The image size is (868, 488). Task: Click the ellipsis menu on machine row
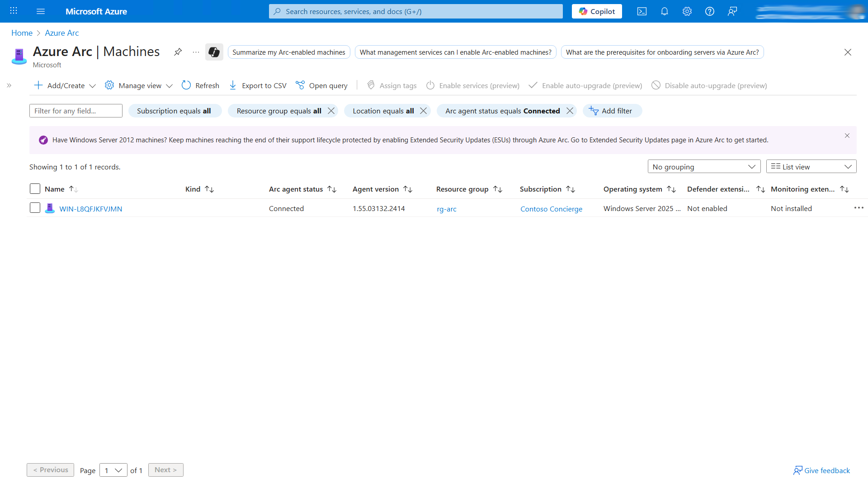coord(859,208)
